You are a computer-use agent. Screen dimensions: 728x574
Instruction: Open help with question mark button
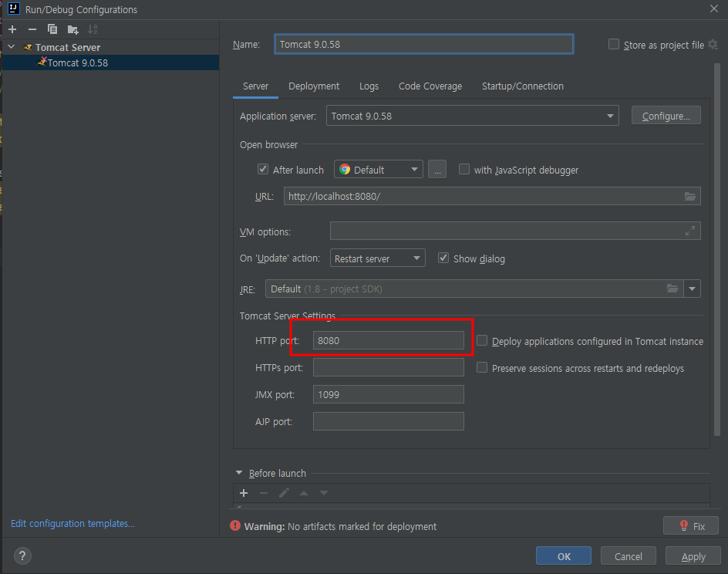(22, 556)
